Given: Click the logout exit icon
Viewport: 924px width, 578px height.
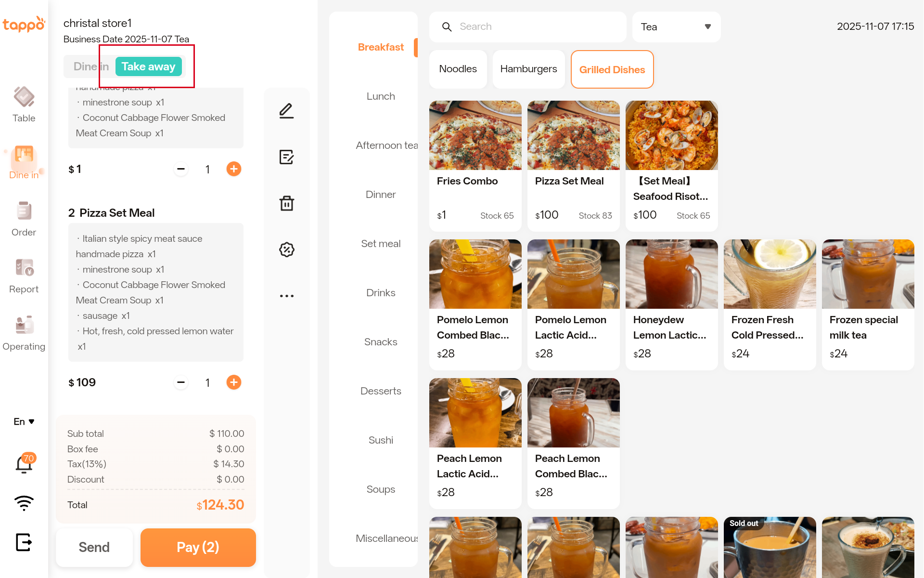Looking at the screenshot, I should click(24, 542).
